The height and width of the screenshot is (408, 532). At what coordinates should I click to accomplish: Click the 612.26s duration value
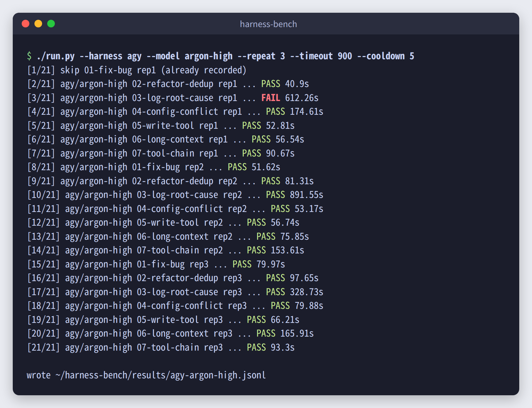[302, 98]
